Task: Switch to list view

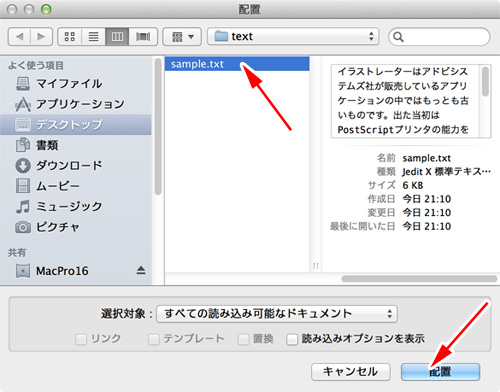Action: pos(94,36)
